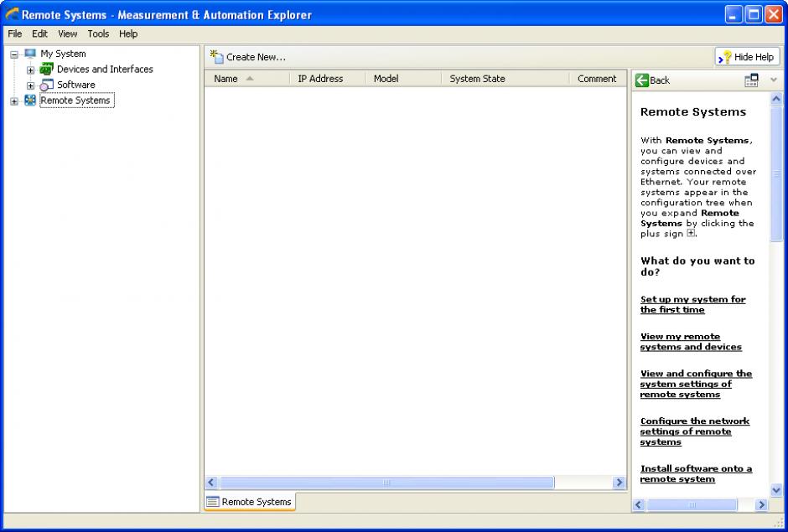Click the Software icon in tree
The height and width of the screenshot is (532, 788).
47,85
